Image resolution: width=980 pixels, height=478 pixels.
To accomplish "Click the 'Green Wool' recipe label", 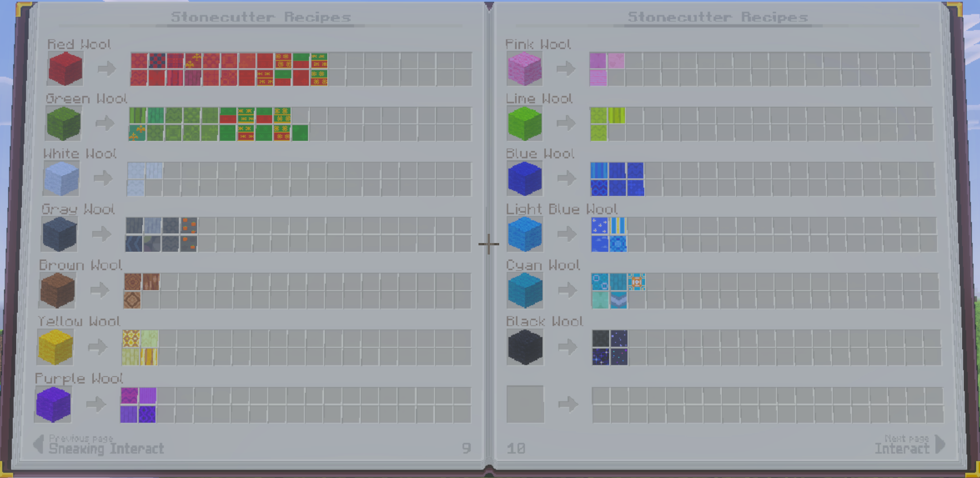I will point(86,99).
